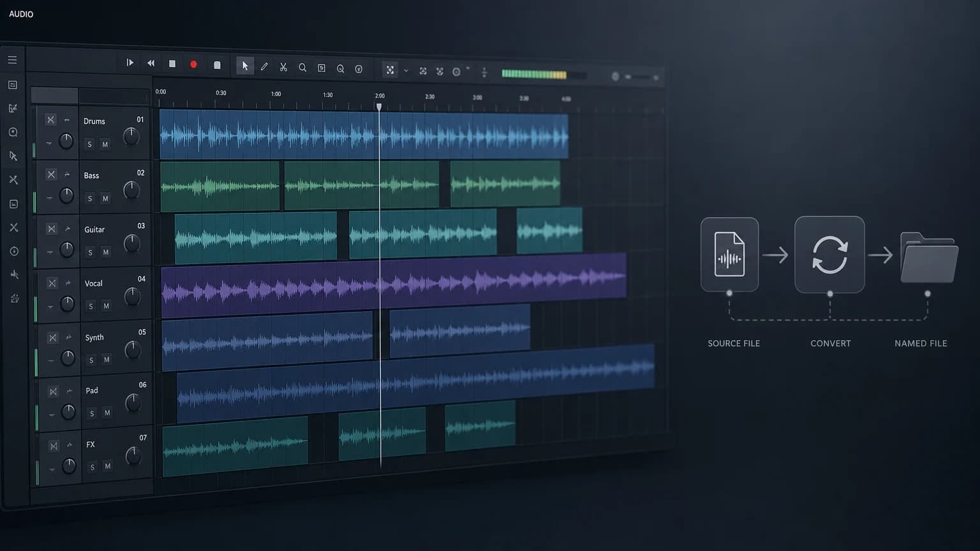Click the lighter tab above the track headers
980x551 pixels.
click(54, 96)
